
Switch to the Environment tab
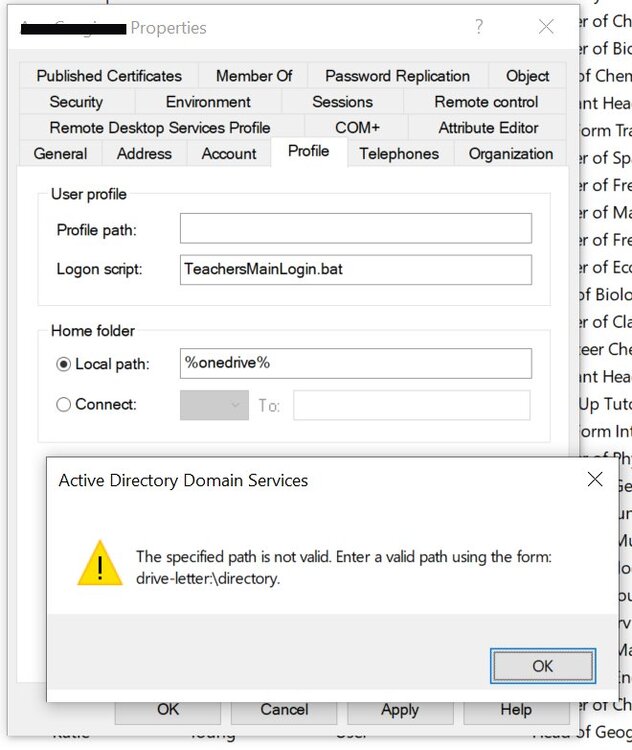click(x=208, y=101)
